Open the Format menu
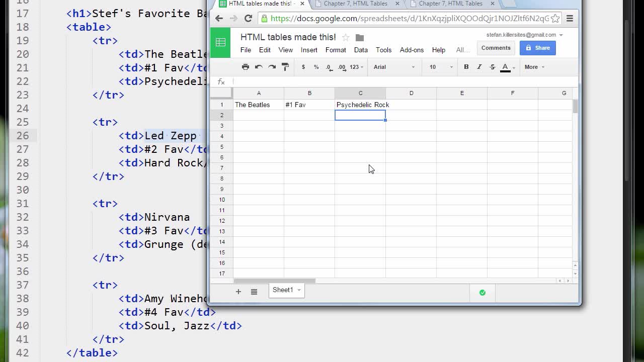644x362 pixels. pos(336,50)
